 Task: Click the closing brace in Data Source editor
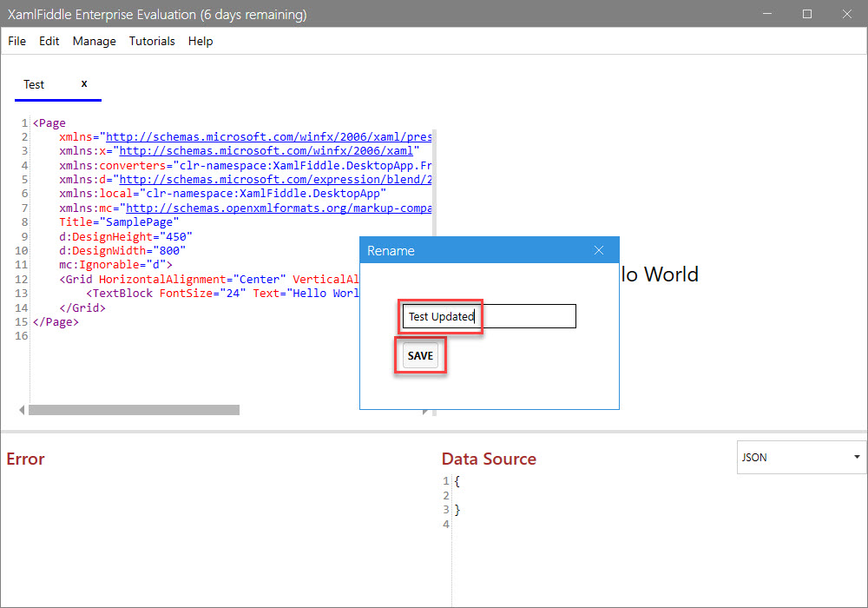pos(457,510)
